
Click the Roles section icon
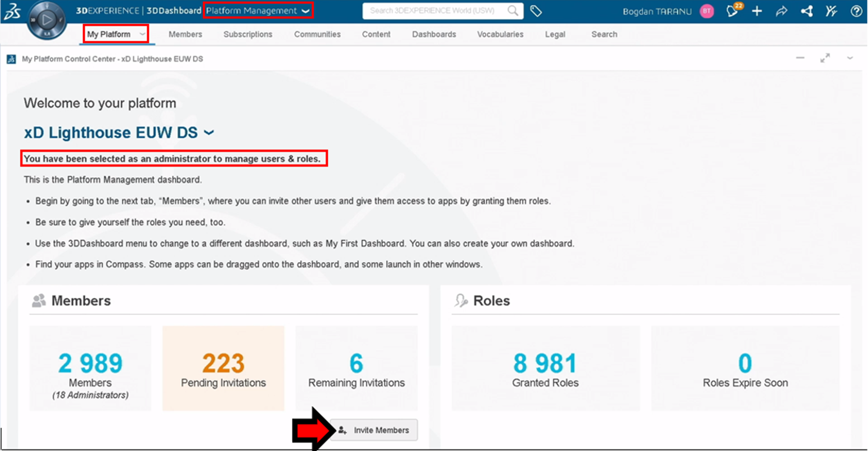461,300
